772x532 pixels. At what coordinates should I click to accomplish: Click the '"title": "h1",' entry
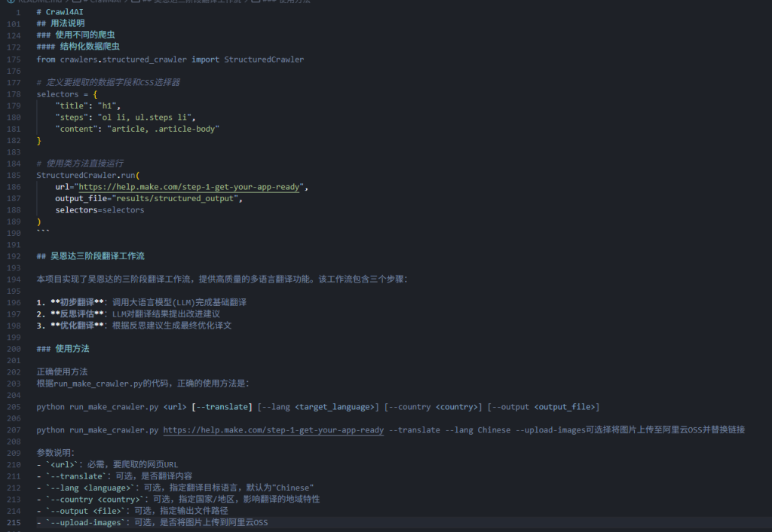click(x=87, y=105)
